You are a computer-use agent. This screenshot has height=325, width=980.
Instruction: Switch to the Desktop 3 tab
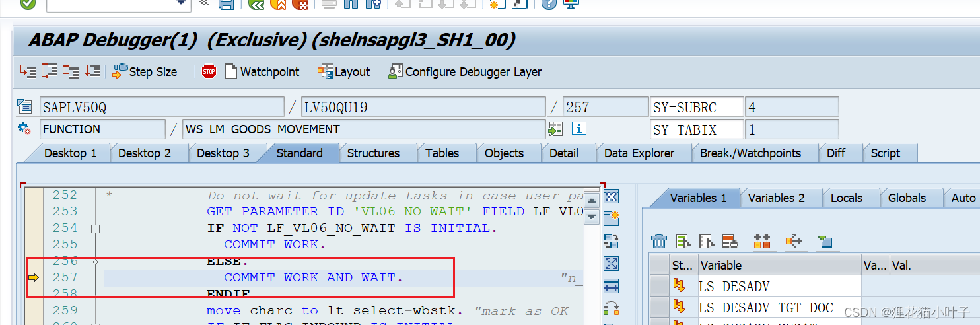[x=223, y=153]
